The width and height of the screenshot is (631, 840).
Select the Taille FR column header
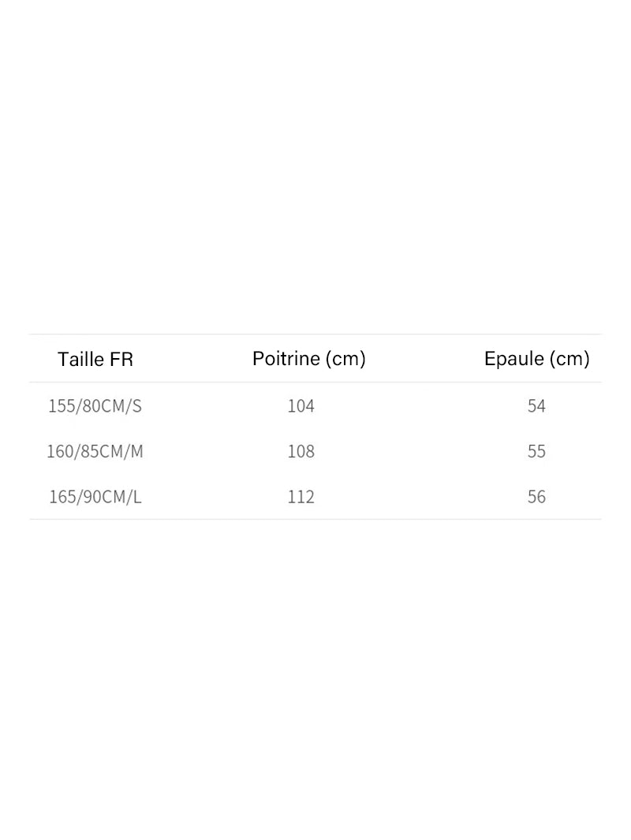[x=95, y=359]
